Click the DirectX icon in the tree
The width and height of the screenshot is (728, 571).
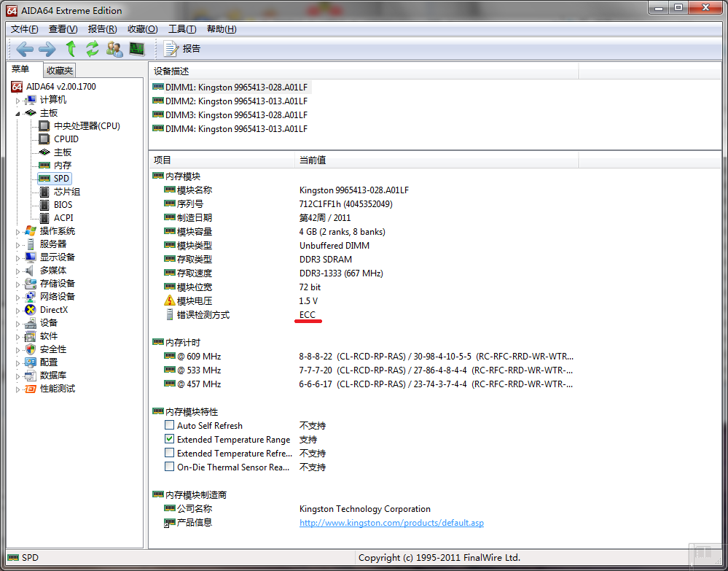click(31, 309)
